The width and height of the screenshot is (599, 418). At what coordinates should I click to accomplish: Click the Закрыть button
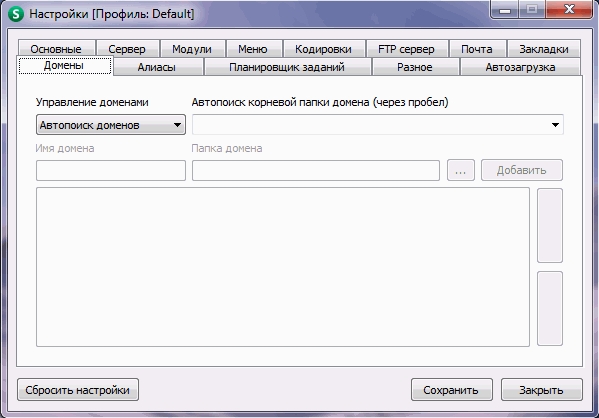coord(542,390)
